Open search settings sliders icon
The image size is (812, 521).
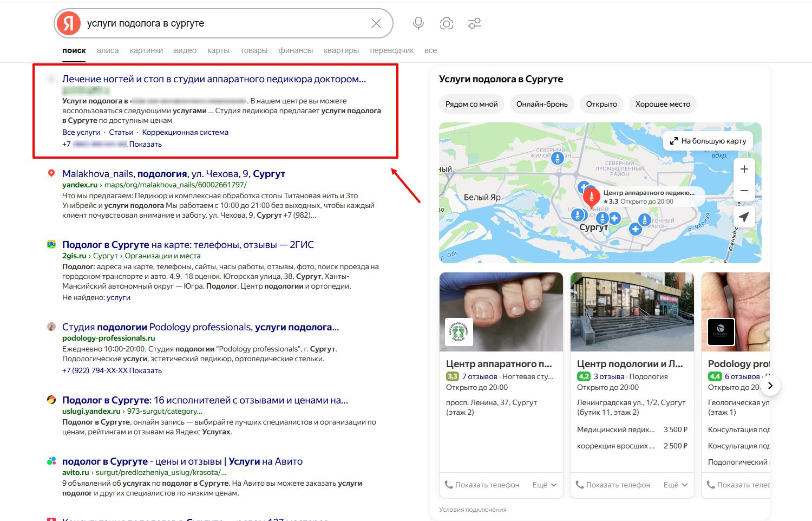pyautogui.click(x=475, y=23)
